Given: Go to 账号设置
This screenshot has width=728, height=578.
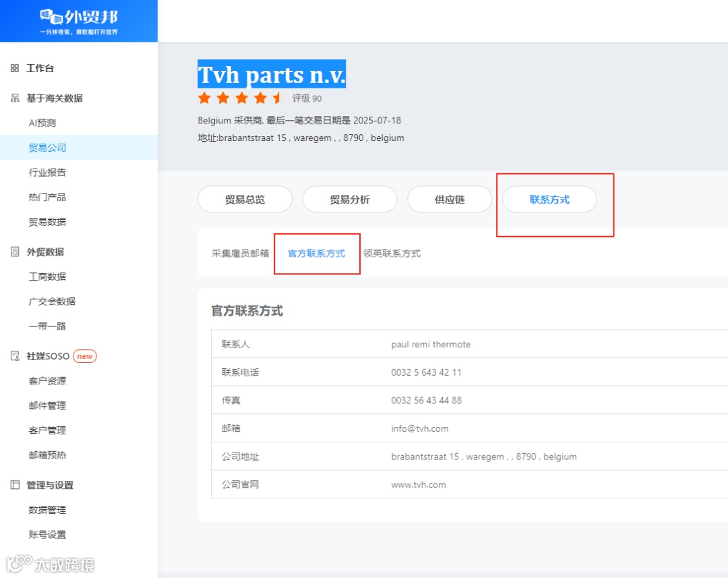Looking at the screenshot, I should click(47, 534).
